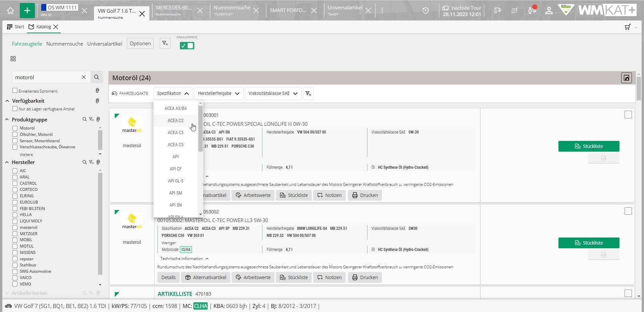Check Nur ab Lager verfügbare Artikel
Viewport: 644px width, 312px height.
(15, 109)
